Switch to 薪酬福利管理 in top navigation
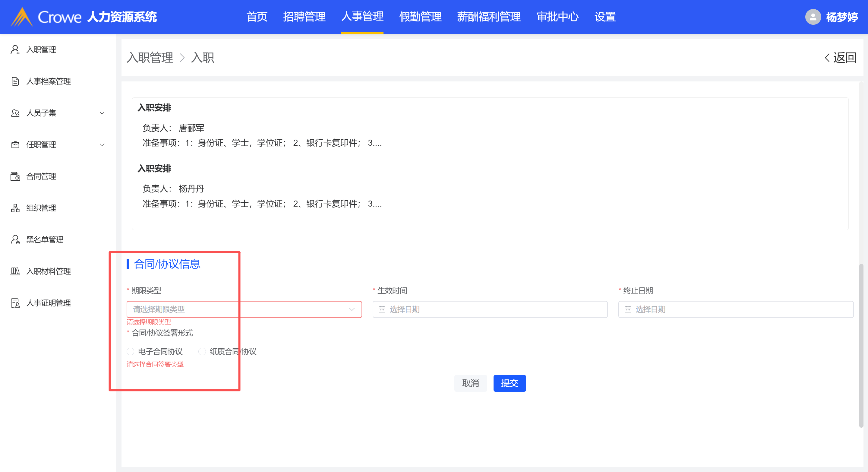This screenshot has width=868, height=472. click(x=489, y=17)
